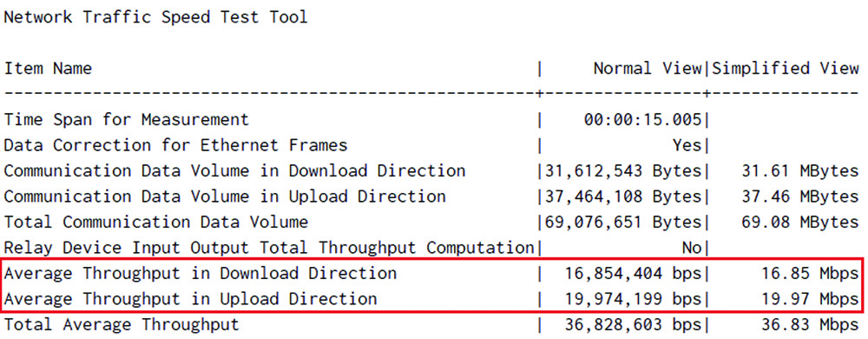Click the Time Span for Measurement row
The image size is (868, 339).
[431, 119]
